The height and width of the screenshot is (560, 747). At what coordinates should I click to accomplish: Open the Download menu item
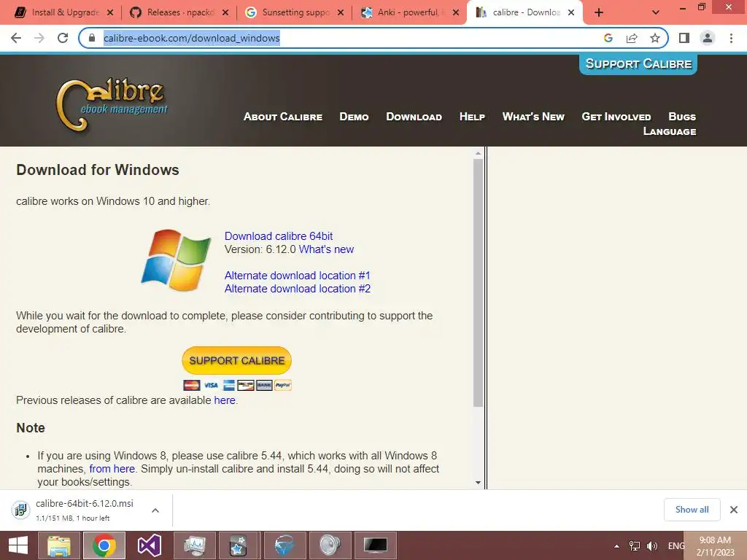tap(414, 117)
